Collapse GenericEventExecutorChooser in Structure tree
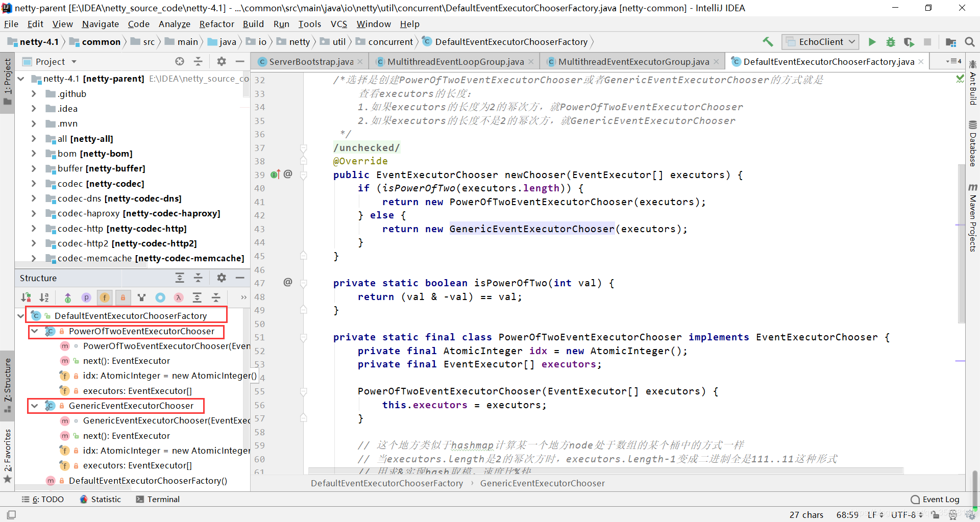The width and height of the screenshot is (980, 522). (35, 406)
